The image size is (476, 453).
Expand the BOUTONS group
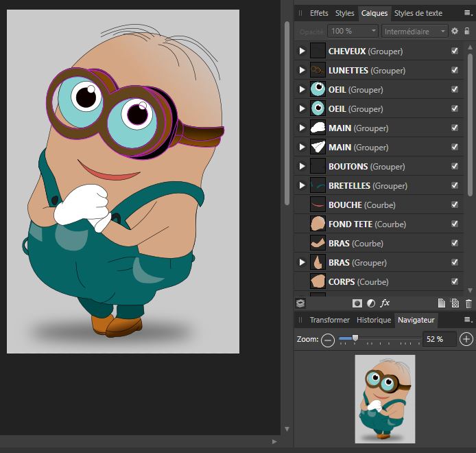[x=302, y=166]
